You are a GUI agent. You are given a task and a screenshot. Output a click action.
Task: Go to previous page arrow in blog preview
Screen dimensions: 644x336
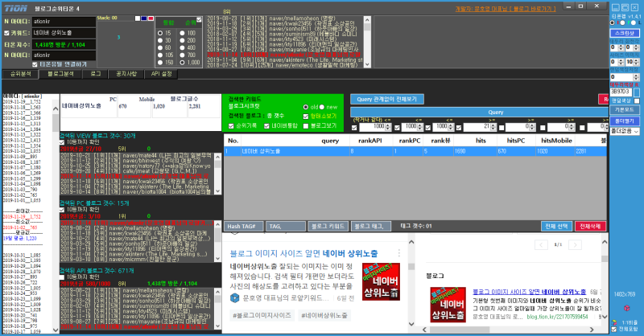tap(541, 245)
